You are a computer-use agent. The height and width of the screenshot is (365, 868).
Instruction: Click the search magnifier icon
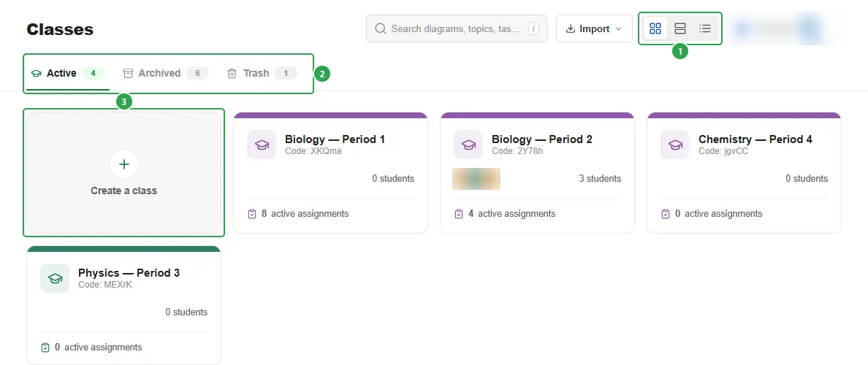381,28
